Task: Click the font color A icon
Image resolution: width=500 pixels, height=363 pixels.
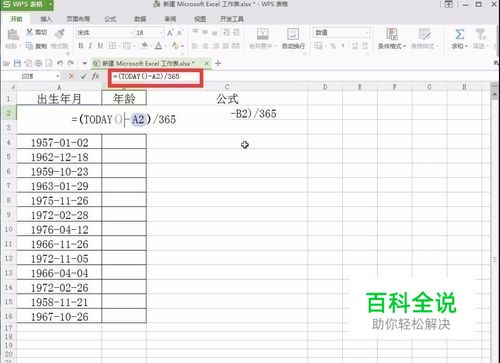Action: pos(159,46)
